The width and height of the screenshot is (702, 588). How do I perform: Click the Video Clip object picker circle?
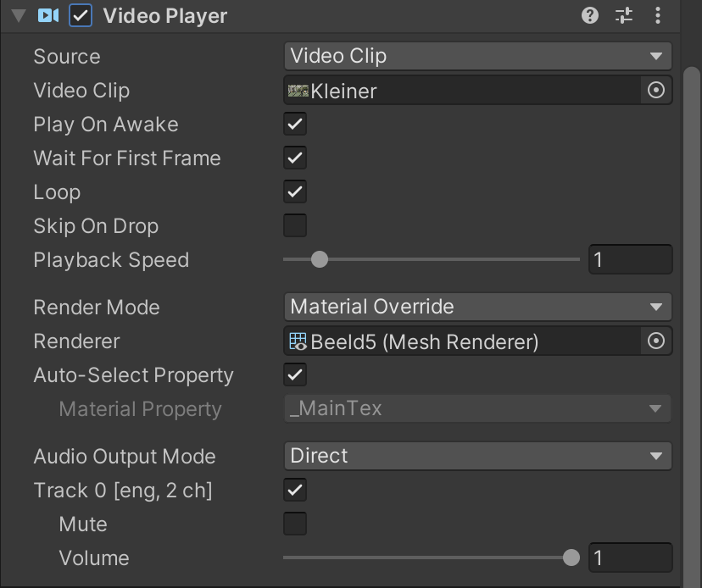[655, 90]
